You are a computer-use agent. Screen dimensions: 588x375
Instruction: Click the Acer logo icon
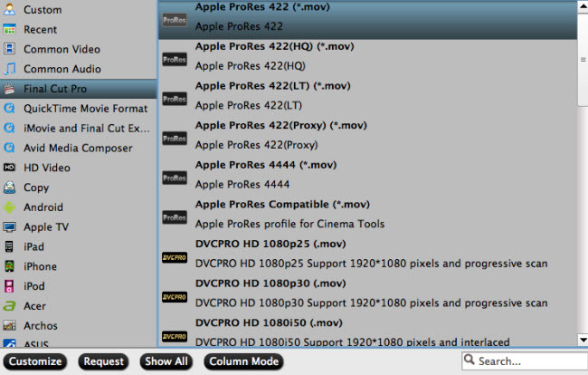(9, 306)
